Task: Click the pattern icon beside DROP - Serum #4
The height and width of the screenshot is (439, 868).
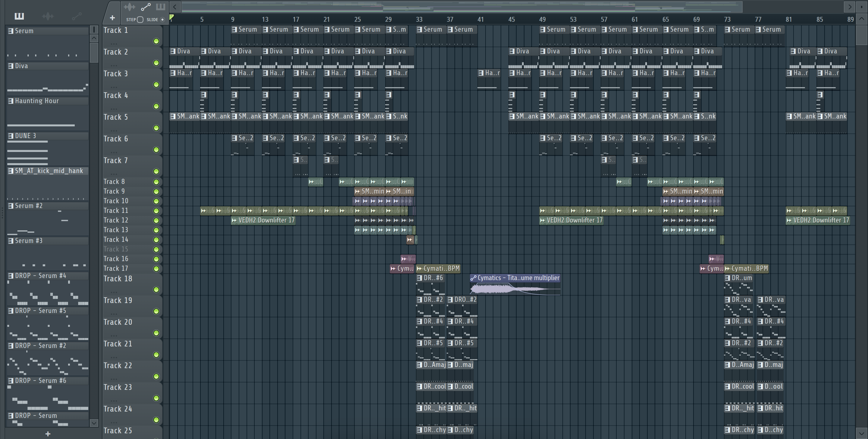Action: tap(11, 276)
